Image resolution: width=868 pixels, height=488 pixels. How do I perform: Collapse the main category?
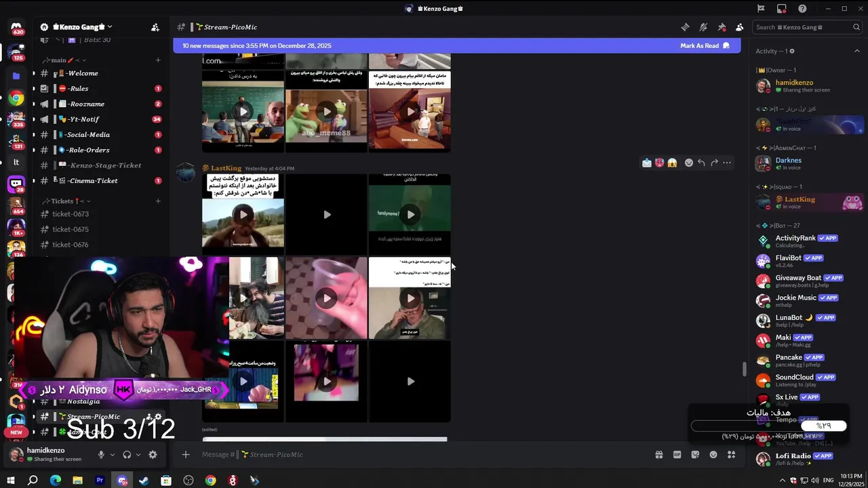coord(63,60)
